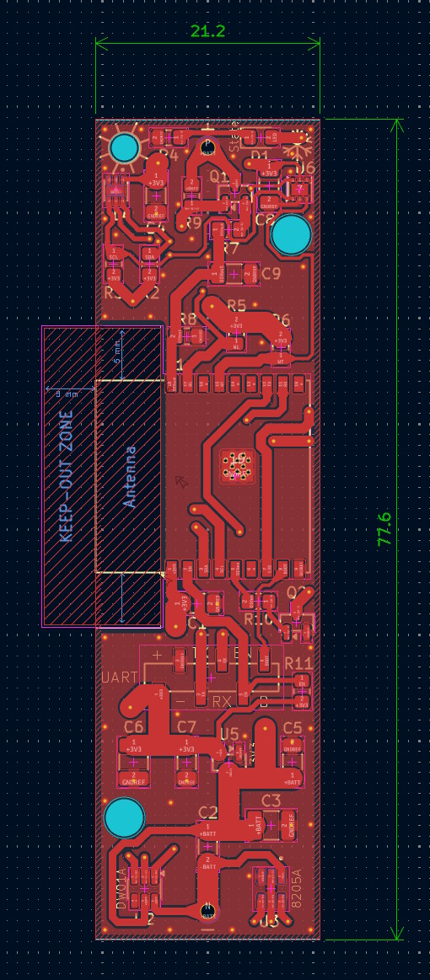
Task: Click the Antenna label in the keep-out area
Action: coord(130,476)
